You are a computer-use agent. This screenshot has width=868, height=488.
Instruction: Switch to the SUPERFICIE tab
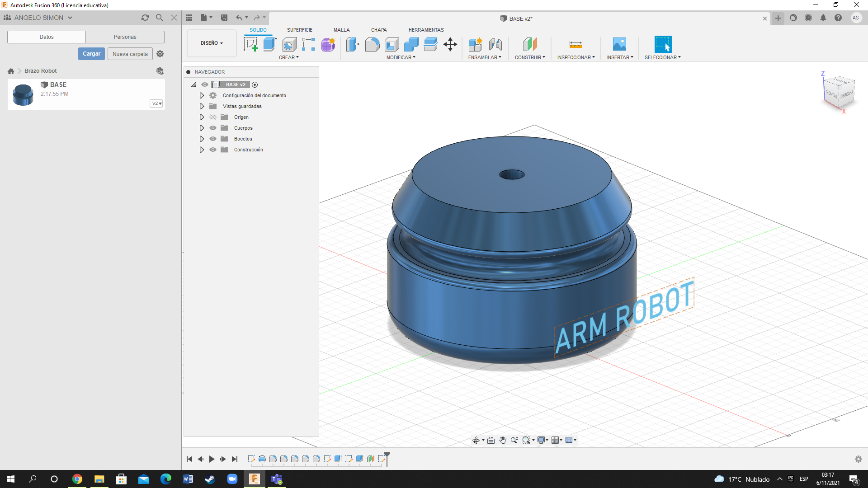(x=300, y=30)
